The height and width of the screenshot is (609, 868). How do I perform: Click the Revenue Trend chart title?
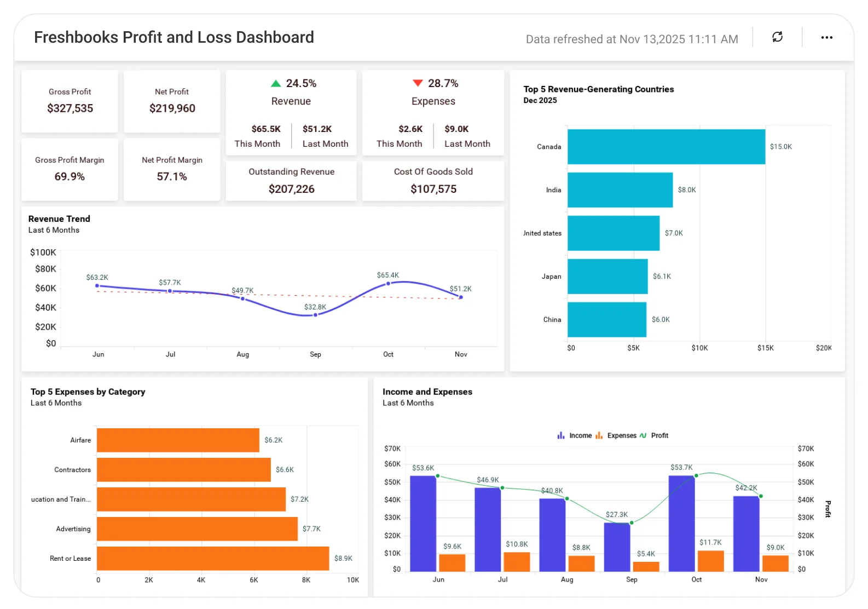click(x=59, y=219)
